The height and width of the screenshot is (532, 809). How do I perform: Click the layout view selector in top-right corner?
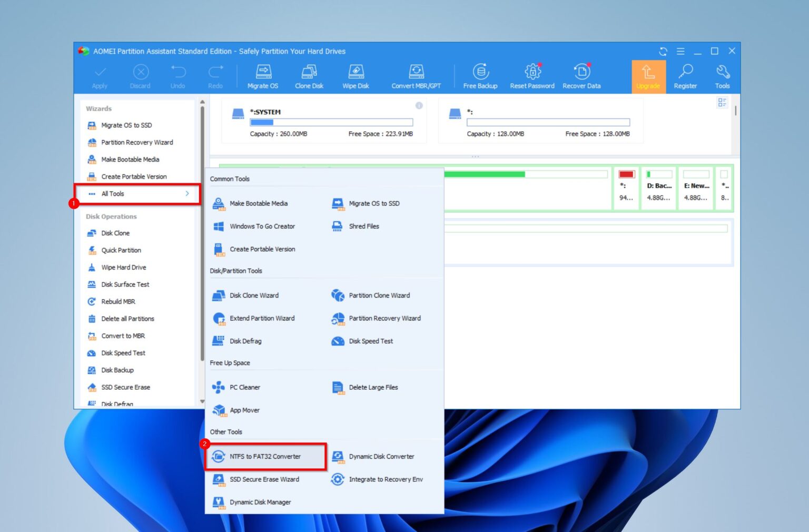click(x=722, y=102)
